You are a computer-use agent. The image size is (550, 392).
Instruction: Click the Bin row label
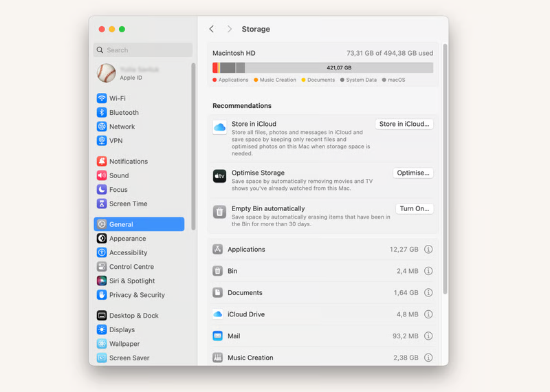tap(232, 271)
